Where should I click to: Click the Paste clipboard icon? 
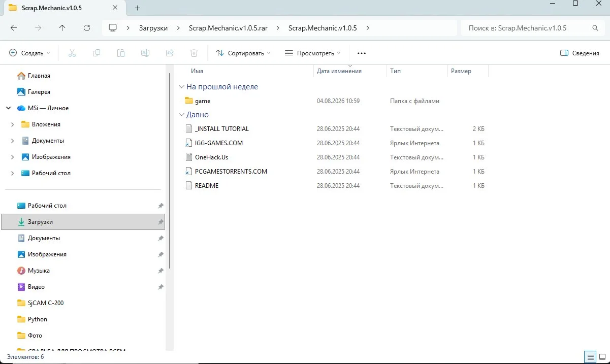click(120, 53)
